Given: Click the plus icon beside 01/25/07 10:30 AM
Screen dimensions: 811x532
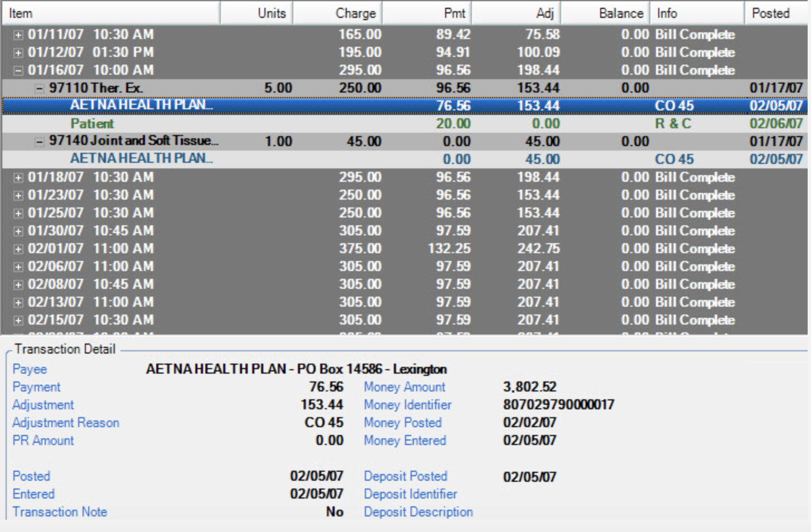Looking at the screenshot, I should pyautogui.click(x=17, y=212).
